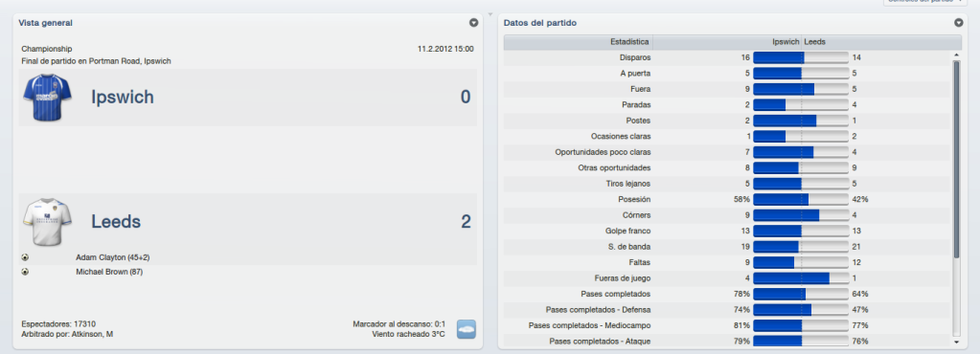The width and height of the screenshot is (980, 354).
Task: Click the vertical scrollbar thumb in stats panel
Action: click(956, 159)
